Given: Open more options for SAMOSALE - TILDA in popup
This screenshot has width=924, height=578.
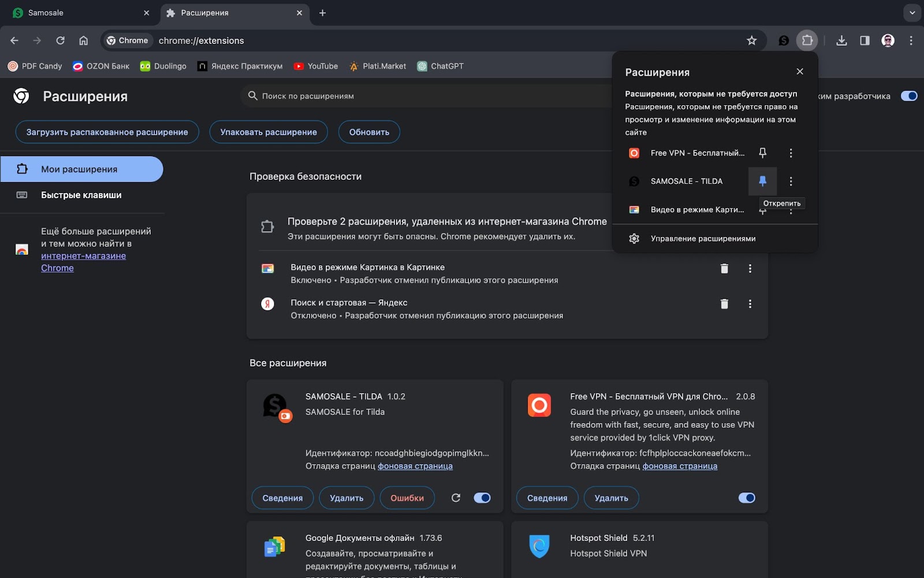Looking at the screenshot, I should tap(791, 181).
